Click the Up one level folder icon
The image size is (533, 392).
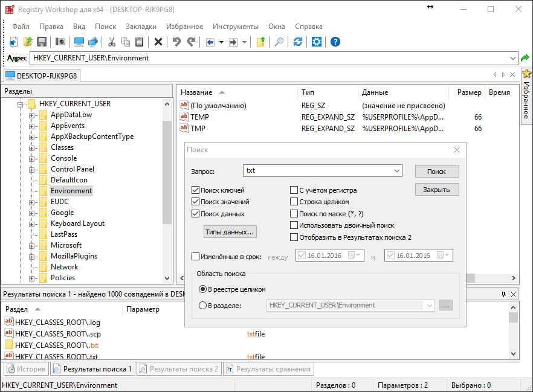pos(260,42)
